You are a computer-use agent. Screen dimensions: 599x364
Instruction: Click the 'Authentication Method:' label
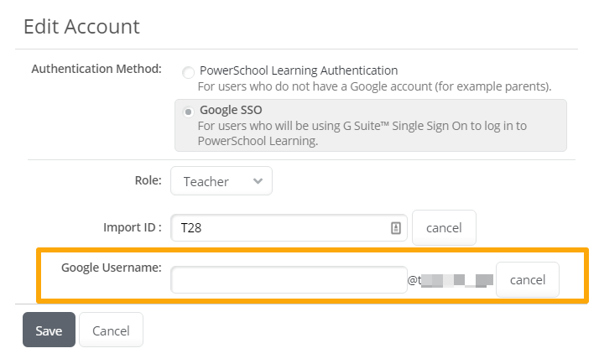tap(96, 69)
